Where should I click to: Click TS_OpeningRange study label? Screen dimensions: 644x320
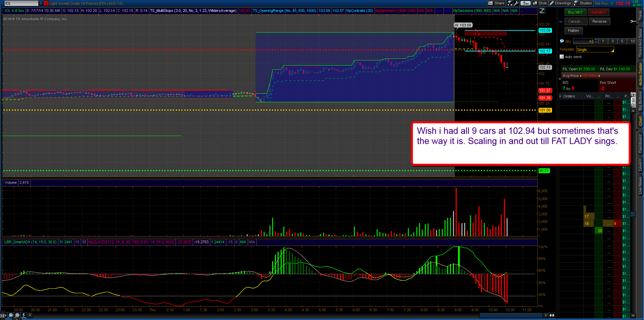coord(285,11)
